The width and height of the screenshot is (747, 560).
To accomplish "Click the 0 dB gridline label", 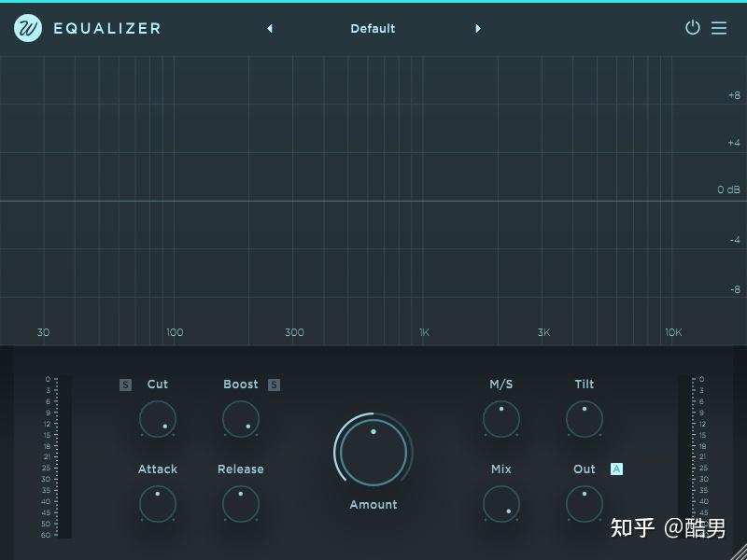I will (x=727, y=189).
